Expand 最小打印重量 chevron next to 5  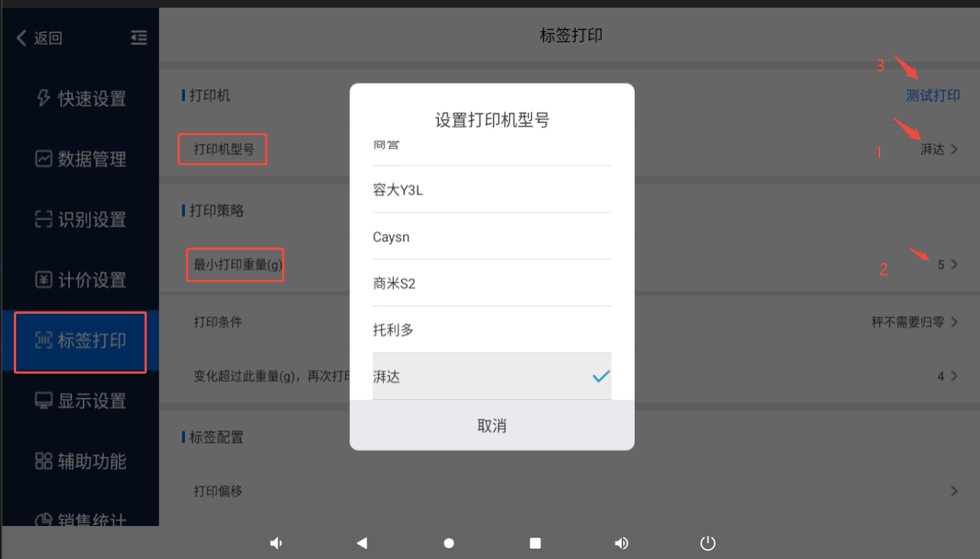coord(954,265)
